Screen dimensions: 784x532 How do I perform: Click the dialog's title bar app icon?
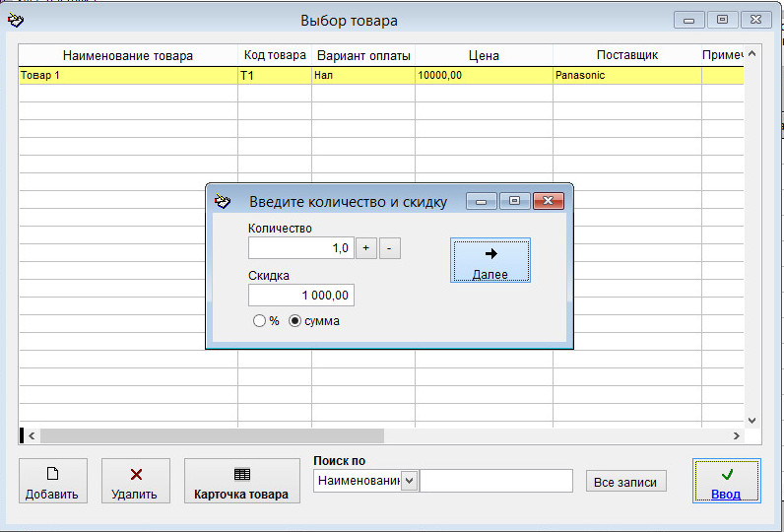tap(222, 201)
